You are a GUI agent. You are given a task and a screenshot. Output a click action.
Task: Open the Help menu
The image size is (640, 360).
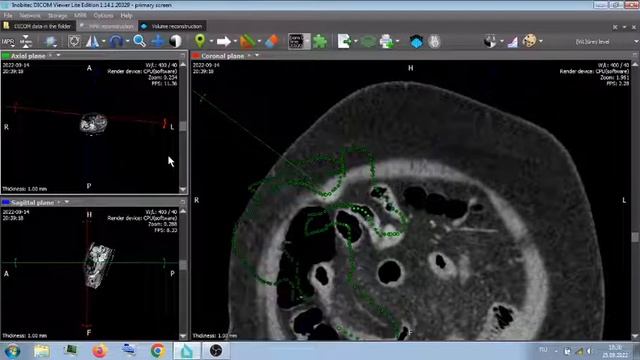(126, 16)
